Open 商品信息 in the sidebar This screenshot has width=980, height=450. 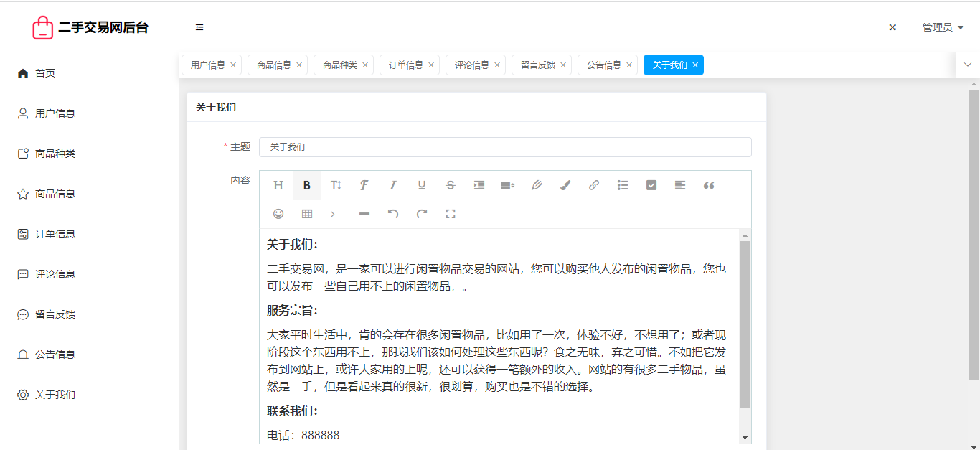click(x=55, y=194)
